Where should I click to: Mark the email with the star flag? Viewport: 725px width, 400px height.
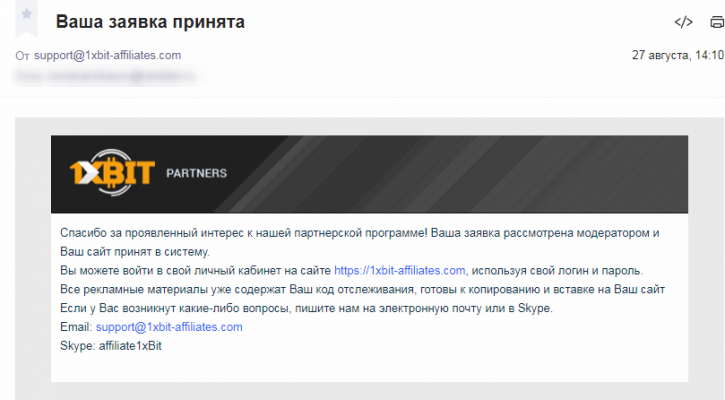click(26, 14)
